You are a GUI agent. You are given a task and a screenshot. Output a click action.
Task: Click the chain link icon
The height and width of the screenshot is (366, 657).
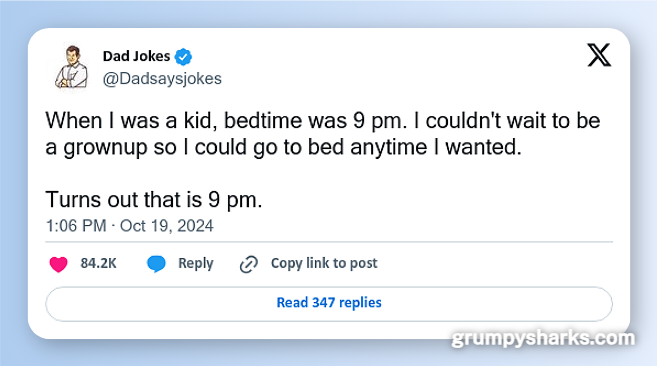click(248, 264)
